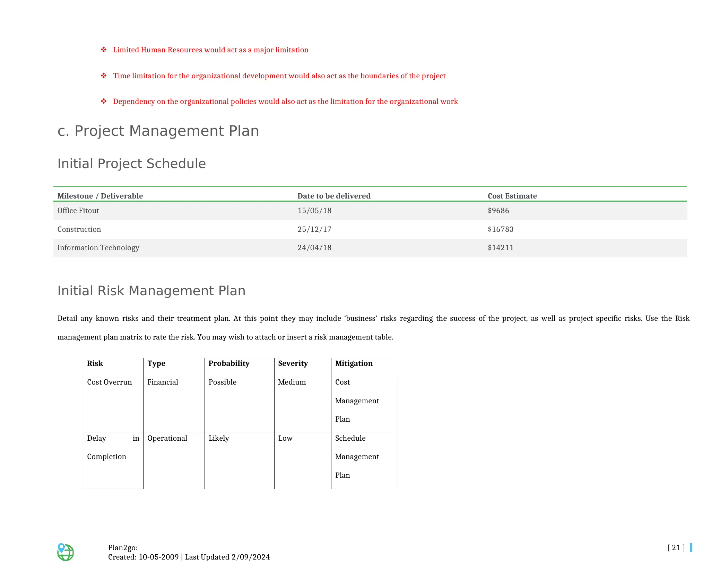This screenshot has height=572, width=728.
Task: Select the 'Financial' type cell
Action: click(174, 405)
